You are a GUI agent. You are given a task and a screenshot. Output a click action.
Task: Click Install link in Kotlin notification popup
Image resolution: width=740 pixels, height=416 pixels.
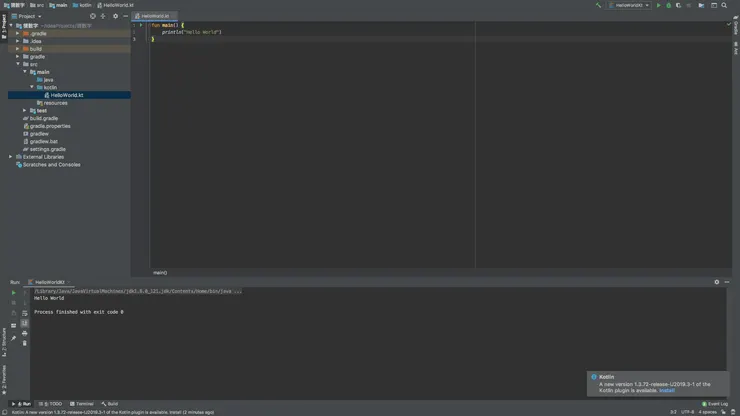click(667, 391)
